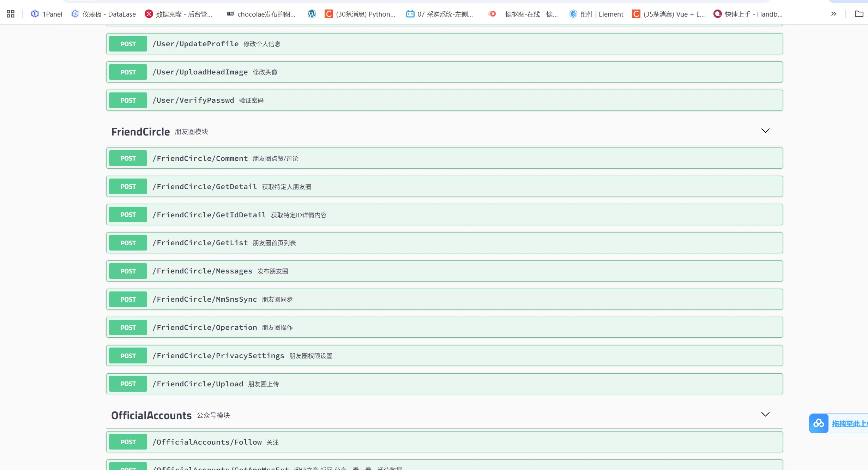Open the DataEase dashboard bookmark
The height and width of the screenshot is (470, 868).
tap(103, 14)
